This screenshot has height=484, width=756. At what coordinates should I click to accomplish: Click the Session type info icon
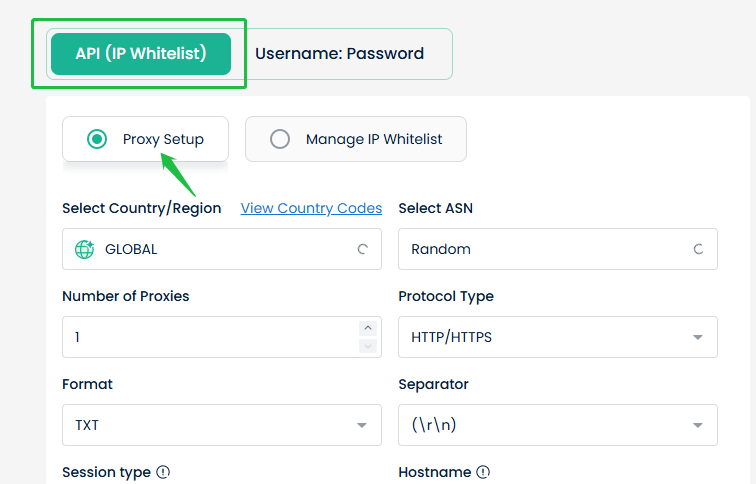pyautogui.click(x=163, y=472)
